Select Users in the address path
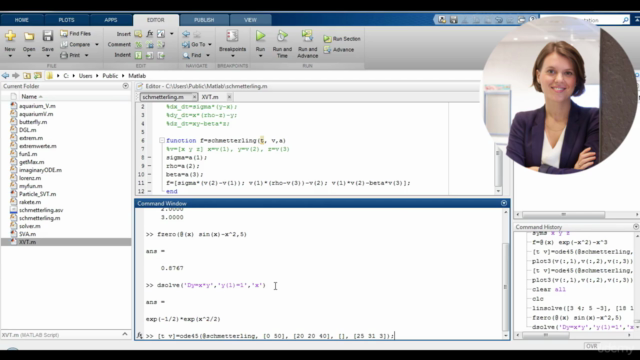 click(x=85, y=76)
